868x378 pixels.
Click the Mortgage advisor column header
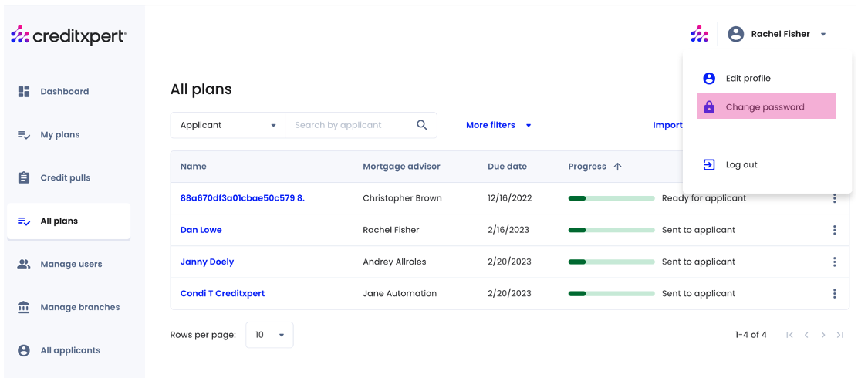pos(401,167)
